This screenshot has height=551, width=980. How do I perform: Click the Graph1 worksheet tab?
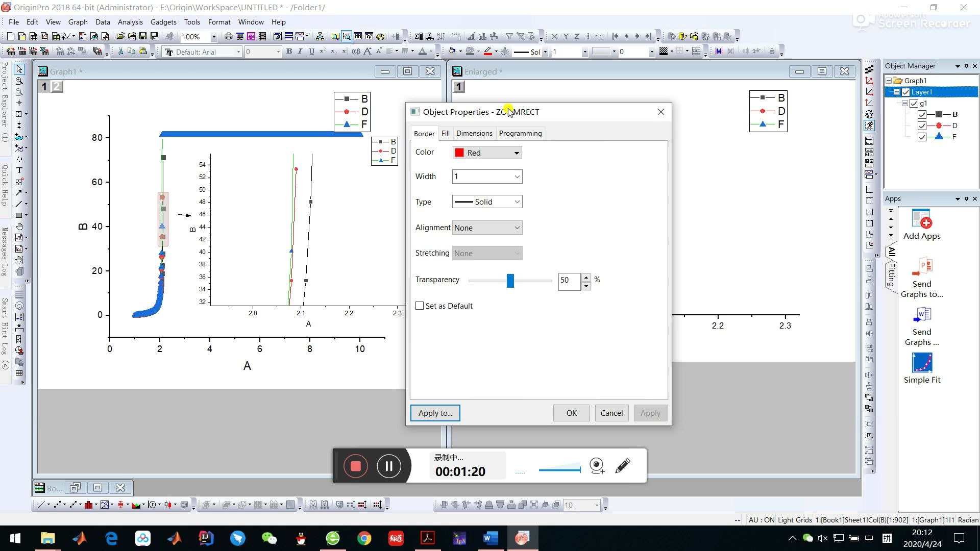pyautogui.click(x=66, y=71)
